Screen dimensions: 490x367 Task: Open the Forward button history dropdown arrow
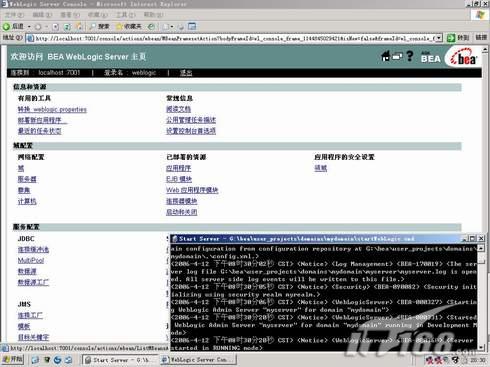pyautogui.click(x=46, y=27)
